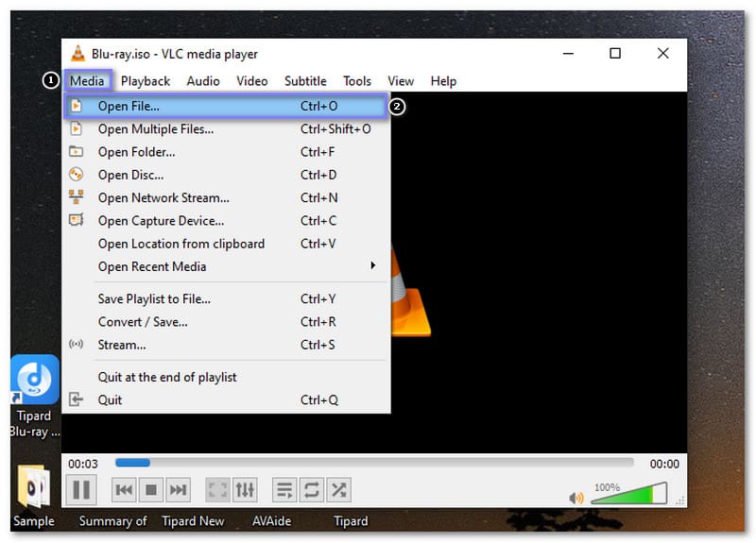
Task: Expand the Open Recent Media submenu
Action: (226, 266)
